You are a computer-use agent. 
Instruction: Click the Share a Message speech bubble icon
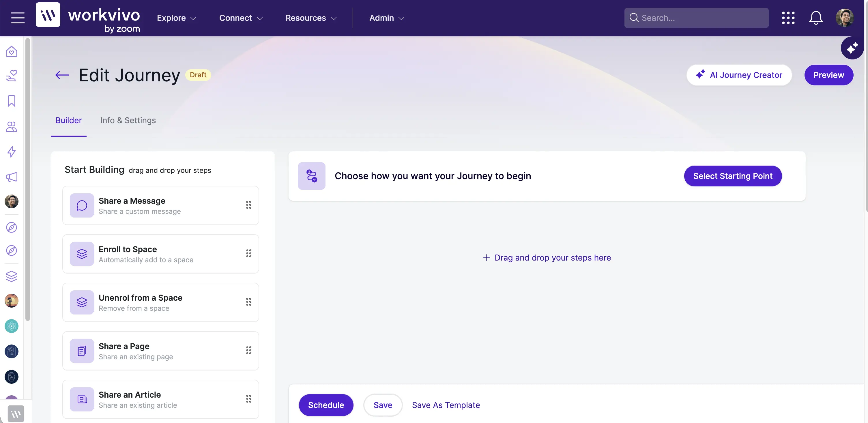[x=82, y=205]
